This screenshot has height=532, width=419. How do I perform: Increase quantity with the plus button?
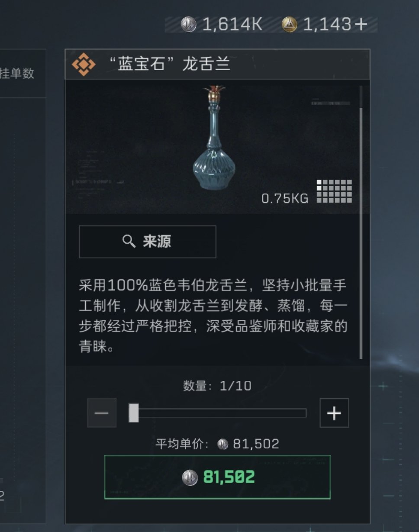(334, 413)
